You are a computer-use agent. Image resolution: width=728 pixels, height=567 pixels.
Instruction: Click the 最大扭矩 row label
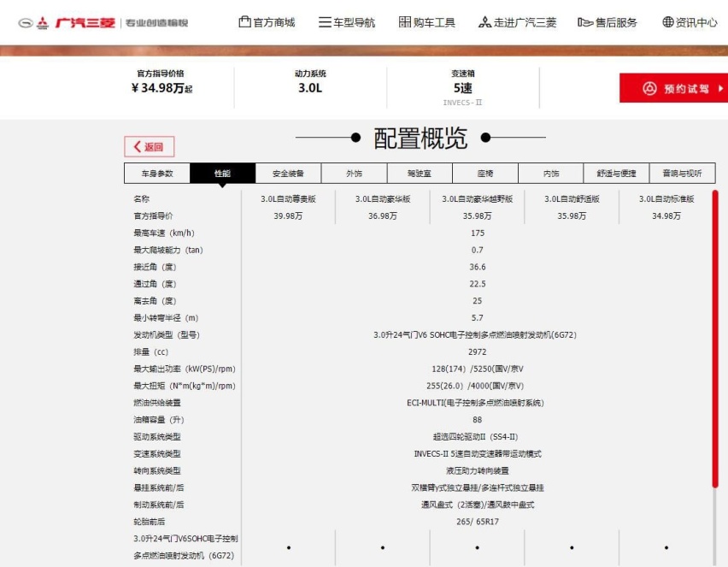click(185, 386)
